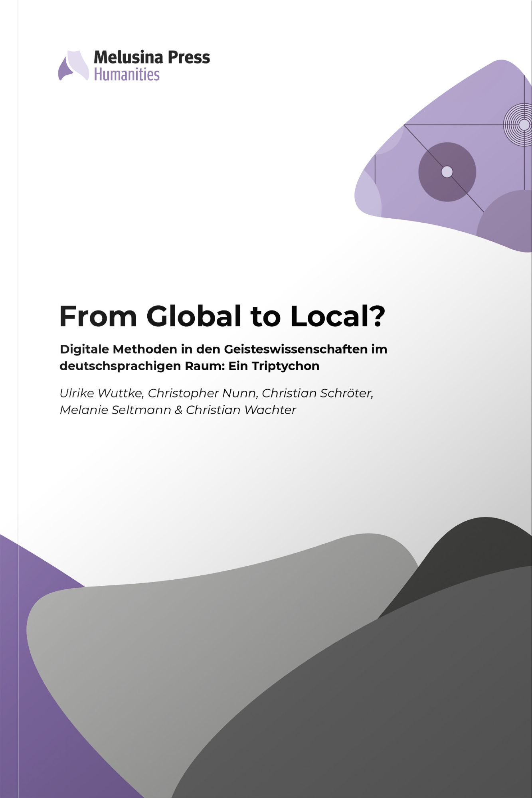Click author name Ulrike Wuttke
532x798 pixels.
(x=101, y=393)
